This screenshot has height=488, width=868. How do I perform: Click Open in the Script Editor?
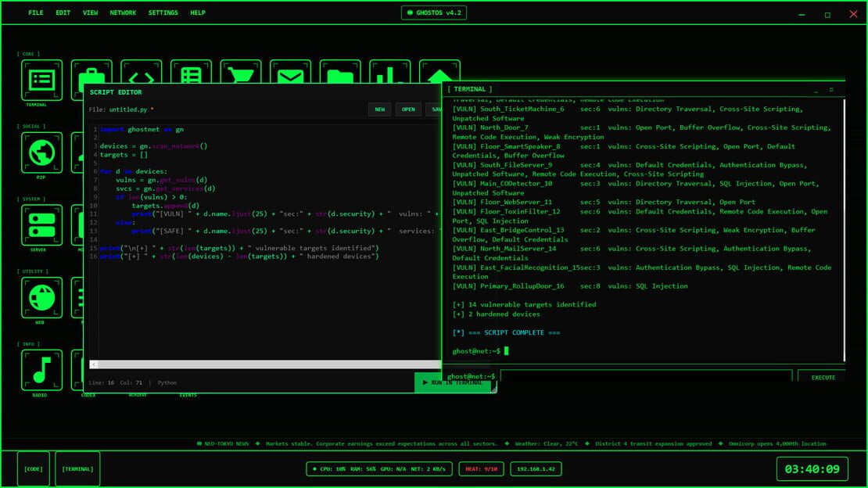click(408, 109)
